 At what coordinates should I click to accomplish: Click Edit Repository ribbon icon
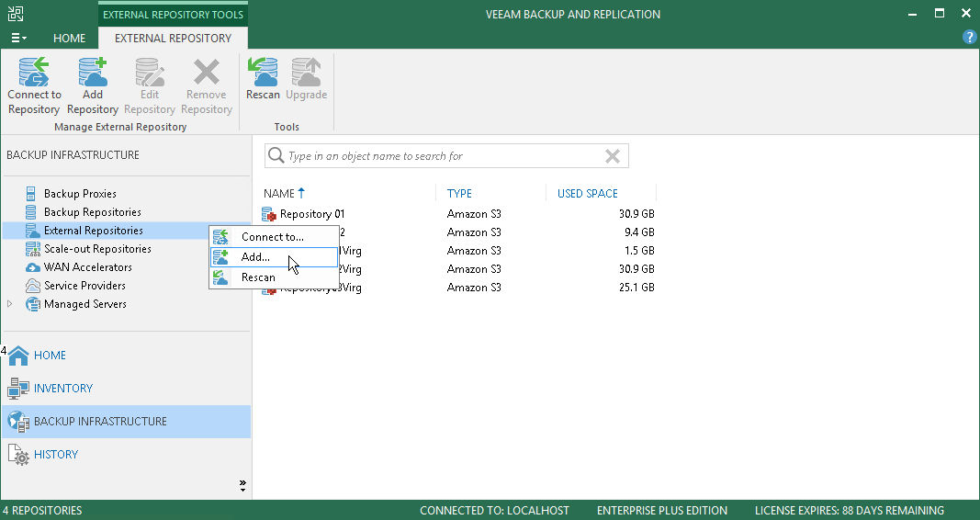(150, 72)
